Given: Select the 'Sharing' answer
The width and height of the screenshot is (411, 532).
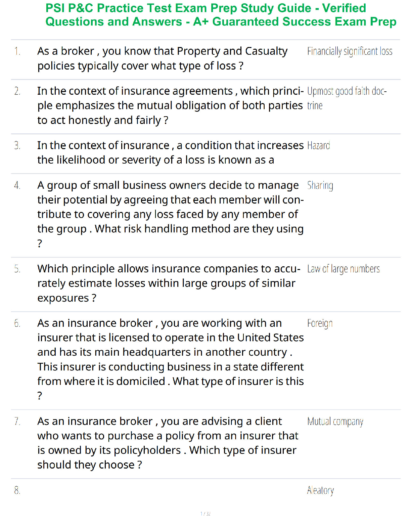Looking at the screenshot, I should click(x=320, y=185).
